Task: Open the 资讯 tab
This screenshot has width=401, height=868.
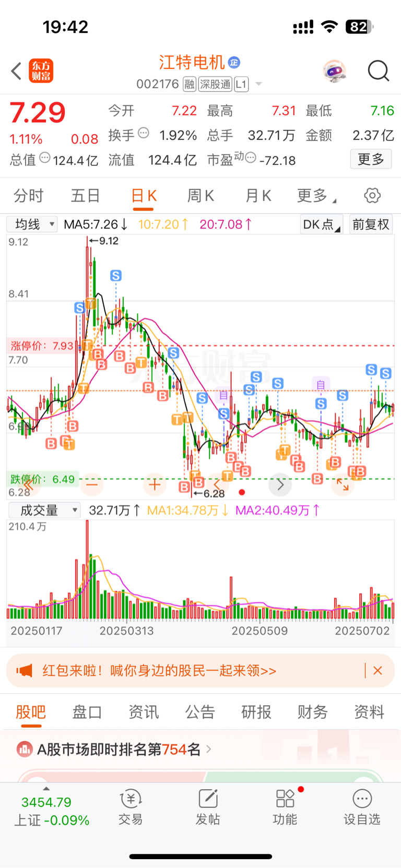Action: pos(144,712)
